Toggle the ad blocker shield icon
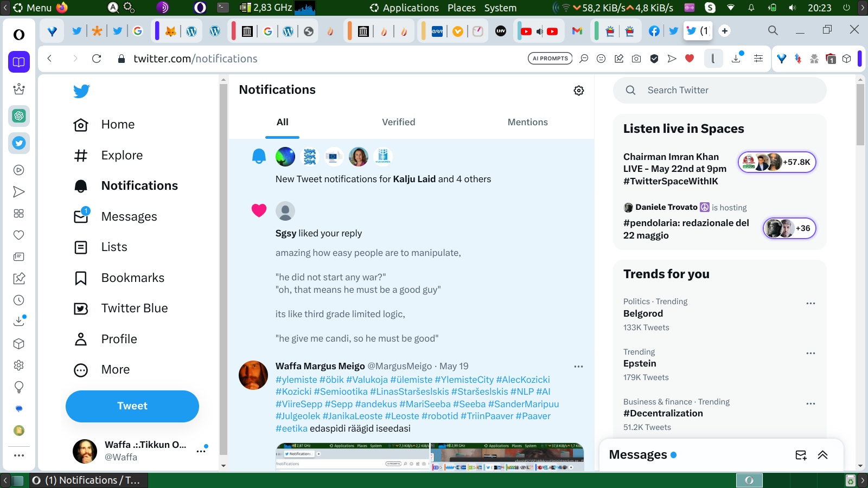 click(654, 59)
